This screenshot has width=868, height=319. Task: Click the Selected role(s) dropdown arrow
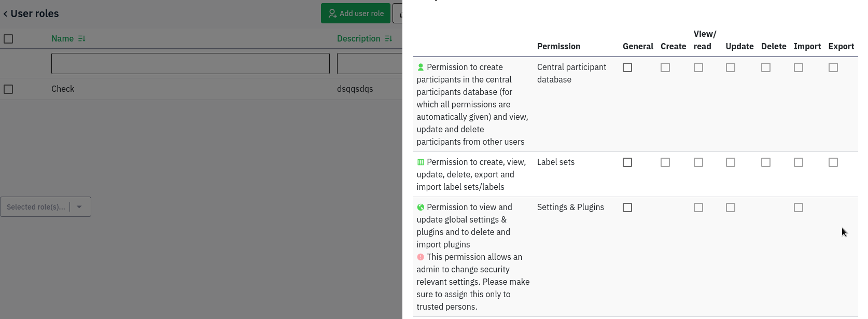click(x=79, y=207)
